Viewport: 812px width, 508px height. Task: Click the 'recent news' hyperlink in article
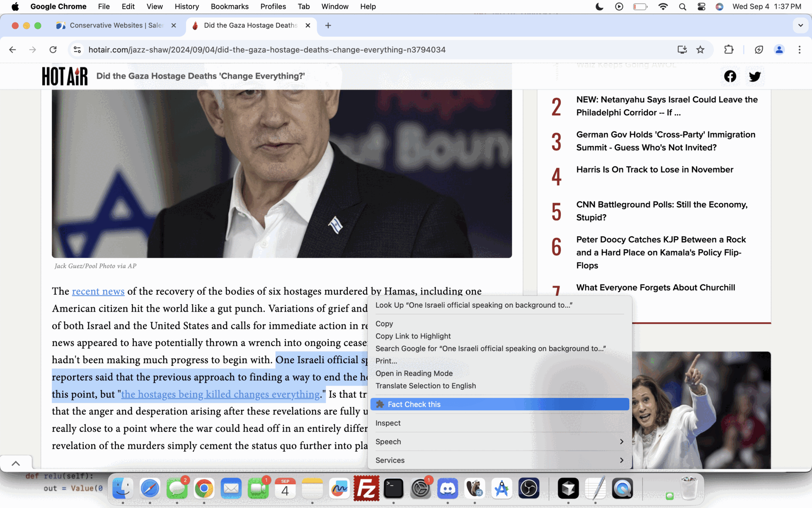tap(98, 291)
